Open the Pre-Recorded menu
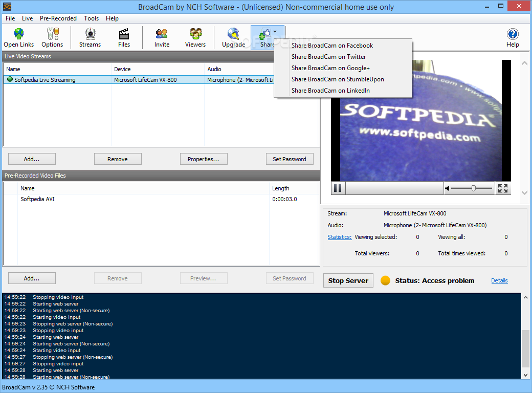The height and width of the screenshot is (393, 532). pyautogui.click(x=58, y=18)
